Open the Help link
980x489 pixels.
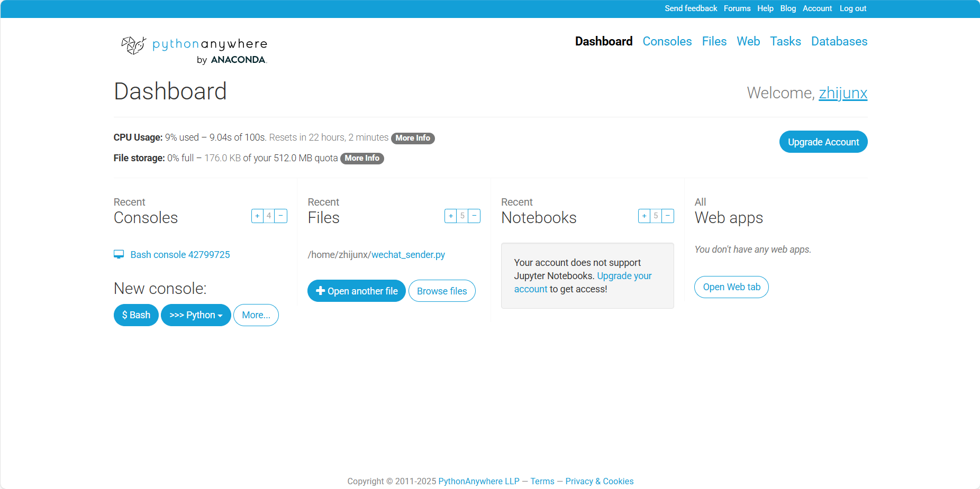tap(765, 8)
